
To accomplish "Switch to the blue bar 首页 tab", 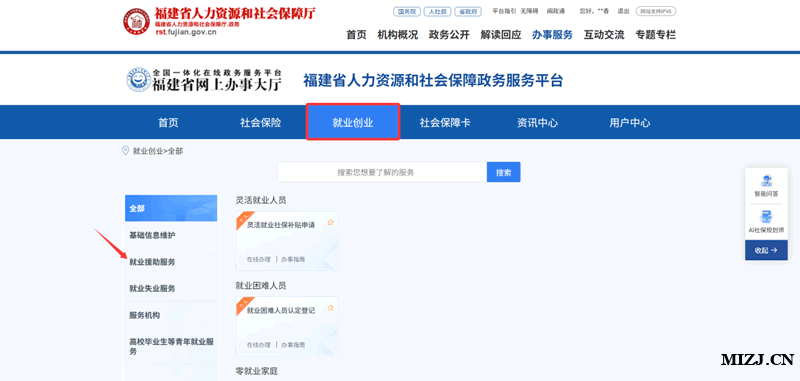I will (x=168, y=123).
